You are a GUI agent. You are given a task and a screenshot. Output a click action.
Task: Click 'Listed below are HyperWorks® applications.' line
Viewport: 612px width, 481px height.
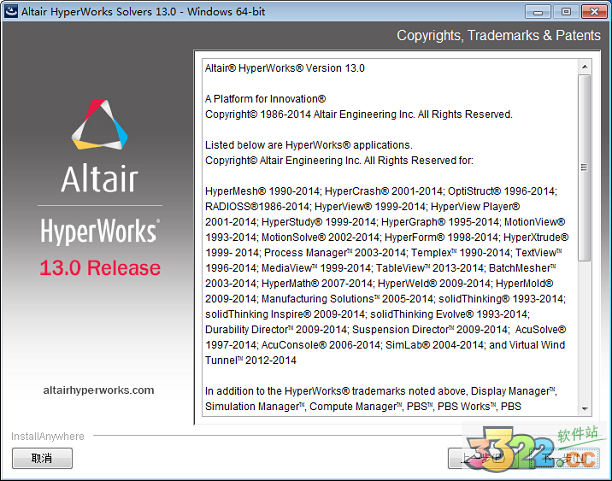(x=309, y=145)
